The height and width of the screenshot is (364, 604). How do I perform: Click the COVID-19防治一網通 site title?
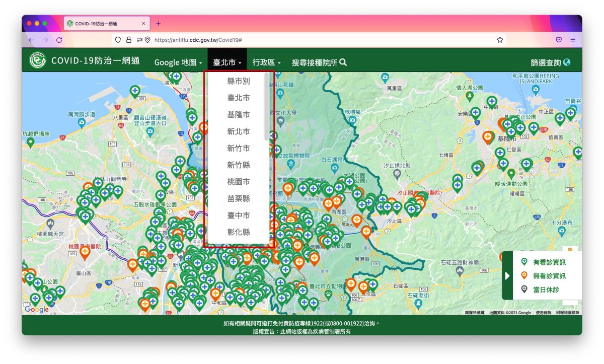coord(96,61)
